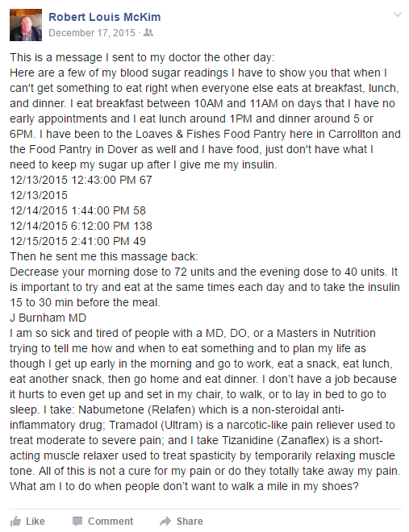This screenshot has height=532, width=409.
Task: Click the Comment speech bubble icon
Action: pos(77,522)
